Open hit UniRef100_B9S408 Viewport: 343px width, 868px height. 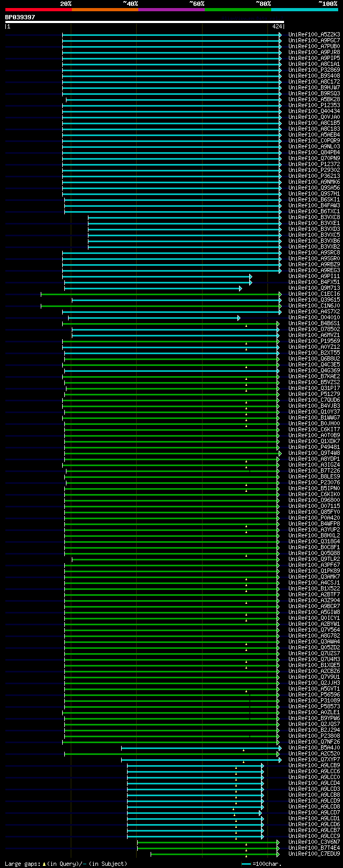coord(314,76)
